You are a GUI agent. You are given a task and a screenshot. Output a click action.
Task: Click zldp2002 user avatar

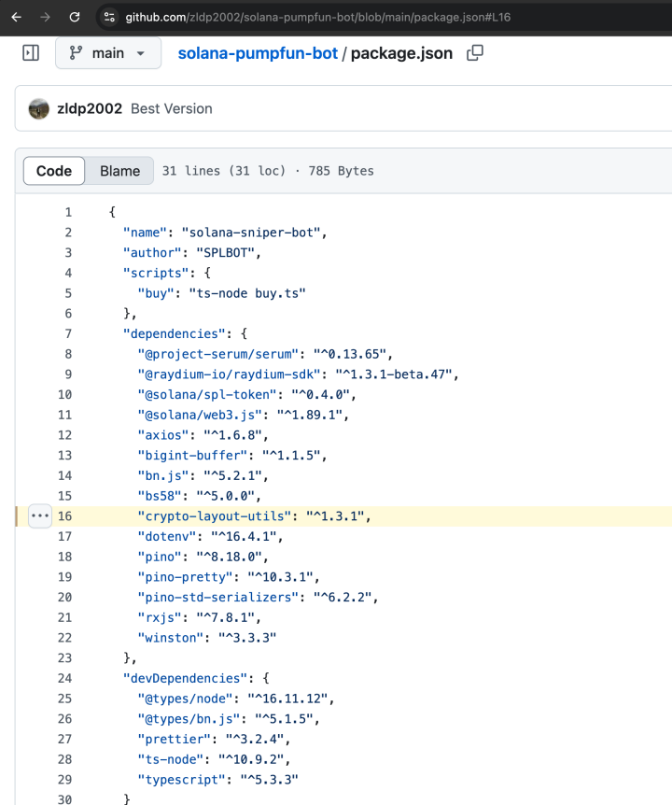39,108
